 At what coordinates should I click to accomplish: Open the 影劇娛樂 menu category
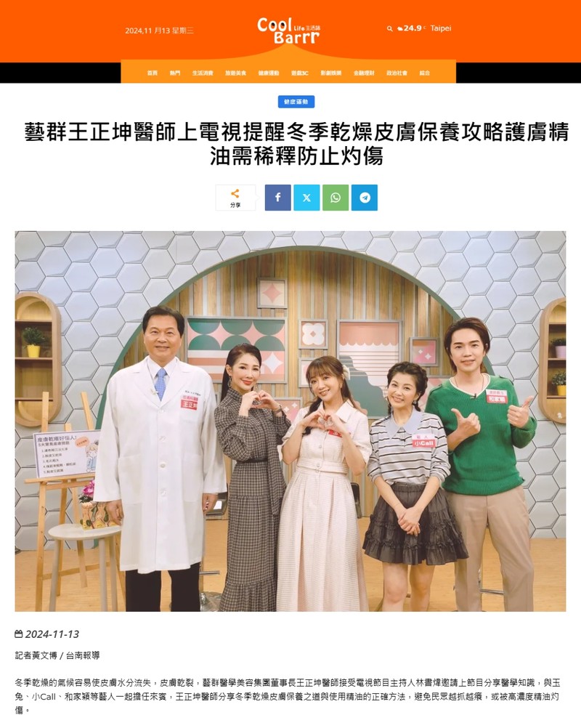coord(331,73)
